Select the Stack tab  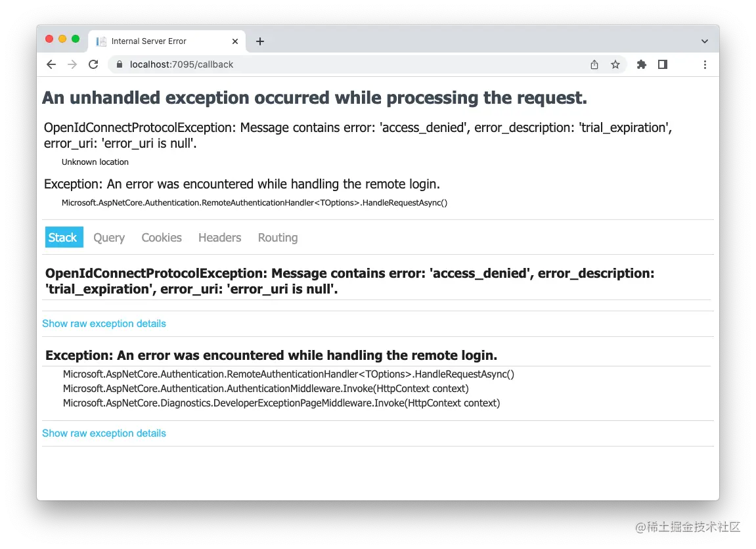pyautogui.click(x=63, y=237)
